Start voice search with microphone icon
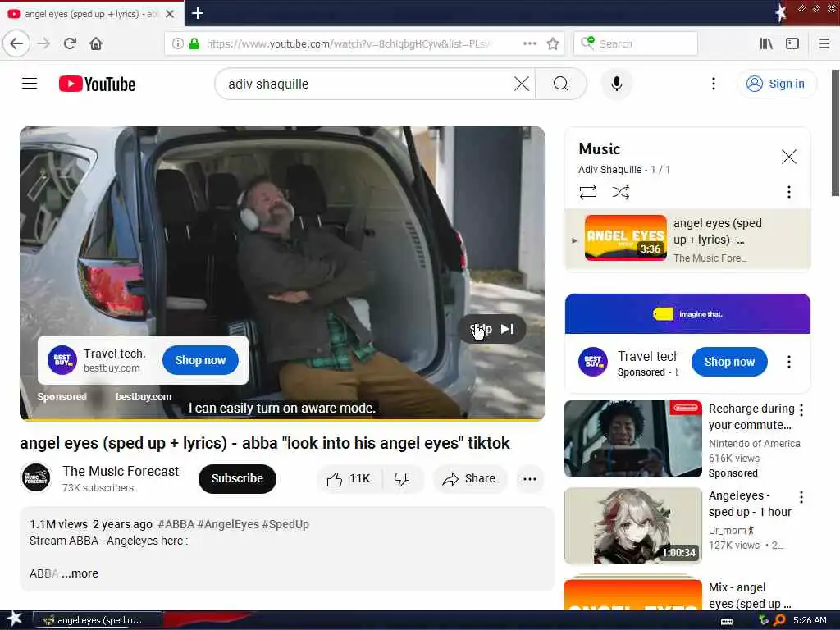The width and height of the screenshot is (840, 630). (x=617, y=84)
